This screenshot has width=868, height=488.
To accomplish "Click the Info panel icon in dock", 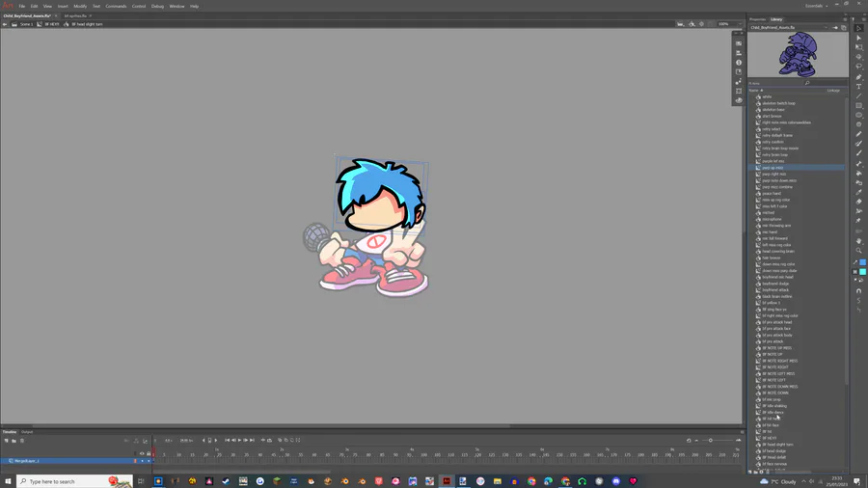I will coord(739,63).
